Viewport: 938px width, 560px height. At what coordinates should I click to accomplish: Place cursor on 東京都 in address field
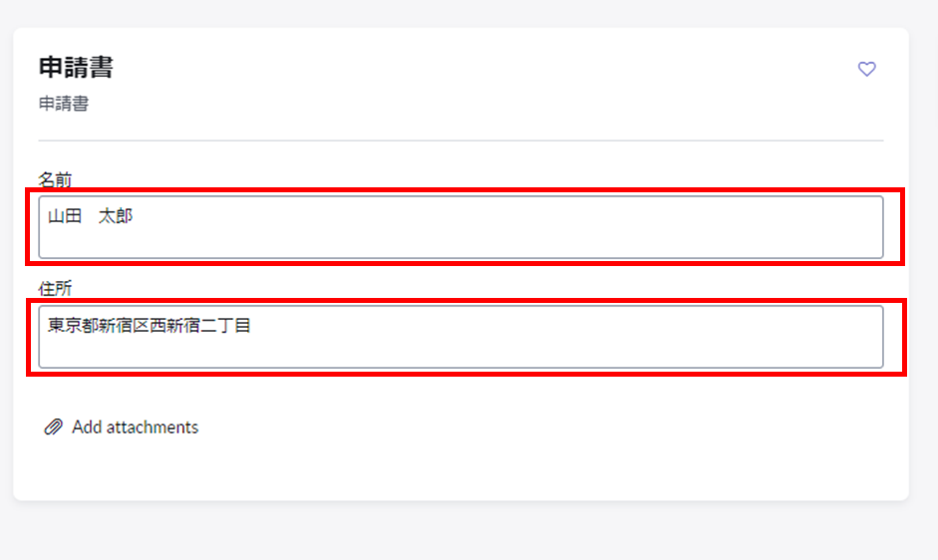pyautogui.click(x=73, y=326)
